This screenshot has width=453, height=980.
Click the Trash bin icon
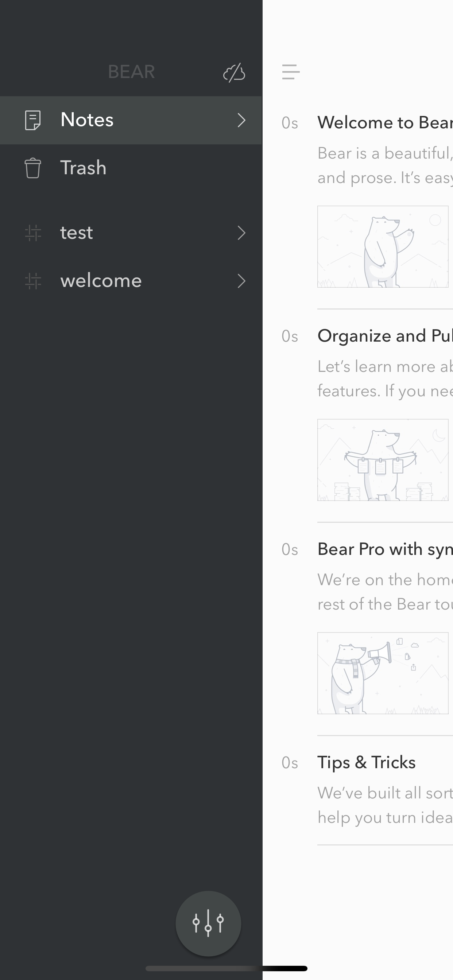(33, 168)
